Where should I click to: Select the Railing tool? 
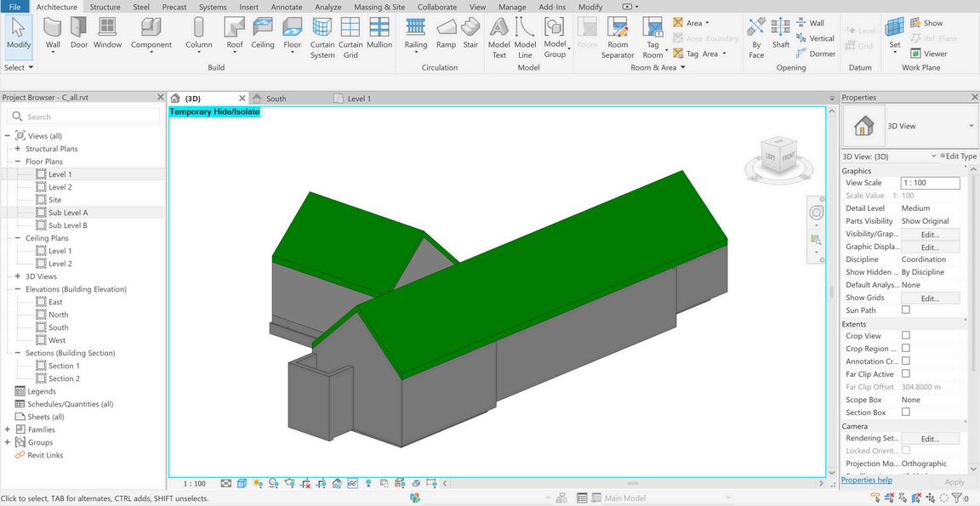[416, 34]
